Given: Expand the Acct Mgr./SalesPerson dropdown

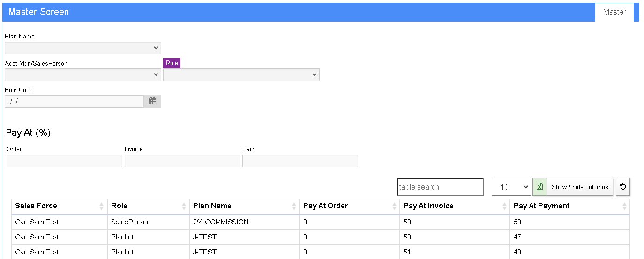Looking at the screenshot, I should click(82, 74).
